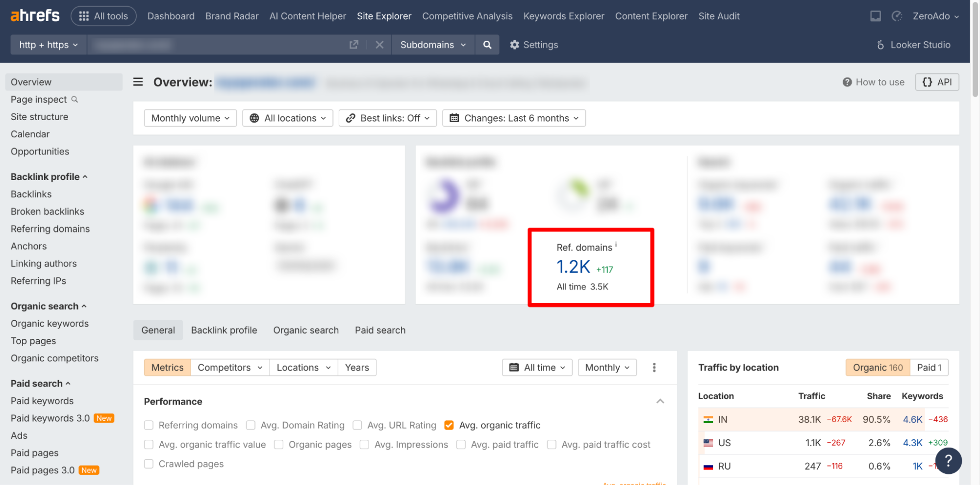Open Changes: Last 6 months dropdown
The image size is (980, 485).
(514, 118)
